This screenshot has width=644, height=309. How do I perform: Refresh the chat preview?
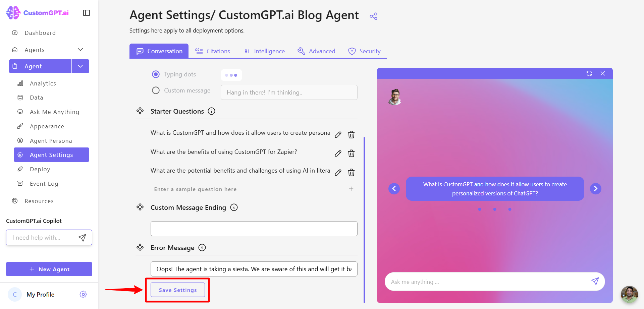tap(589, 73)
